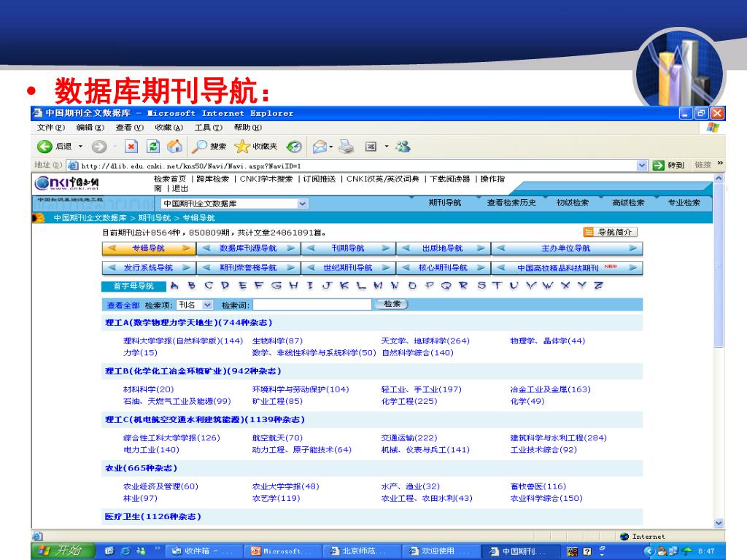This screenshot has width=747, height=560.
Task: Open 收件箱 taskbar item
Action: tap(204, 551)
